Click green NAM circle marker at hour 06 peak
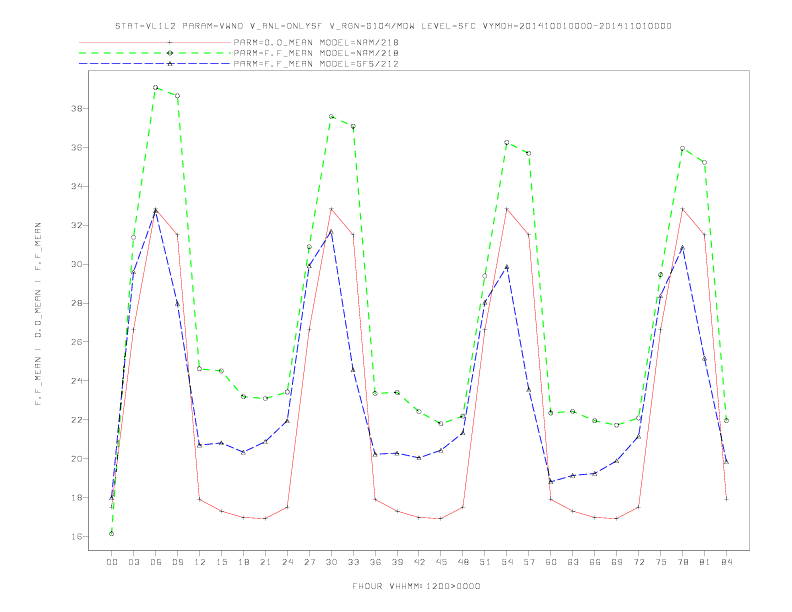Image resolution: width=792 pixels, height=612 pixels. [156, 87]
